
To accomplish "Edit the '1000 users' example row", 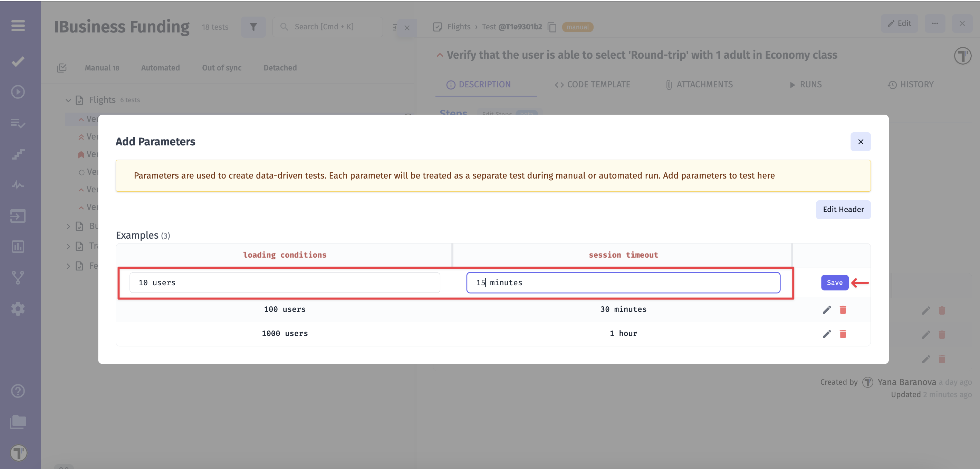I will tap(826, 334).
